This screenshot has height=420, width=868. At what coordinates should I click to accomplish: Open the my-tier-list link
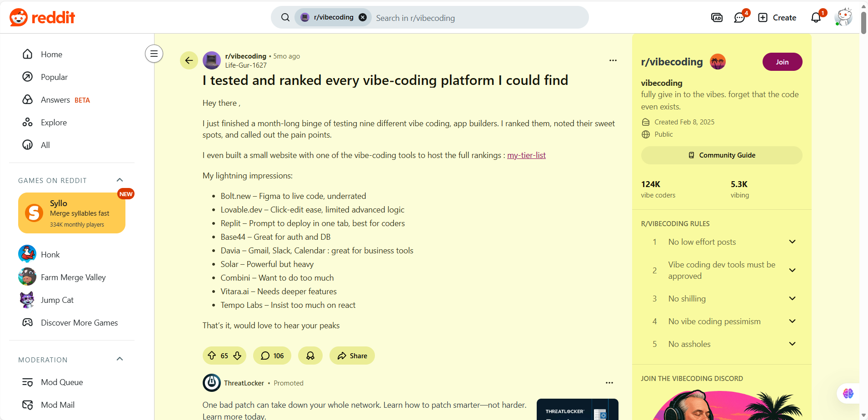click(526, 155)
